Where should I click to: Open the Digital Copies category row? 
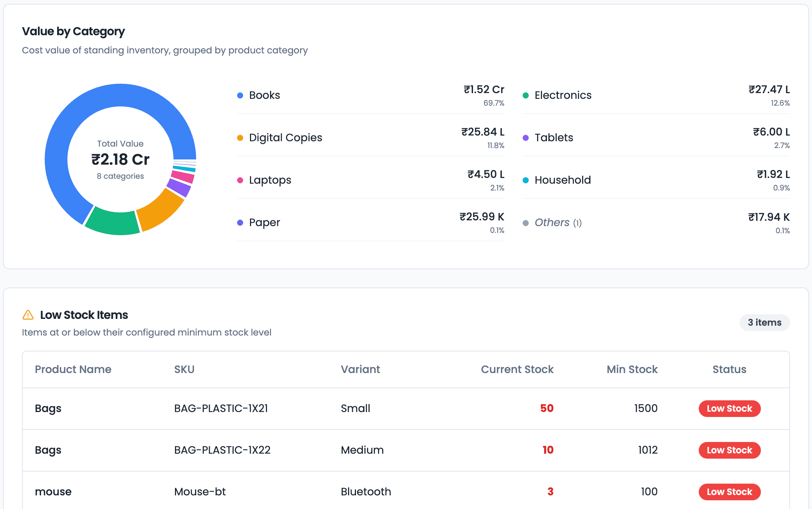370,138
